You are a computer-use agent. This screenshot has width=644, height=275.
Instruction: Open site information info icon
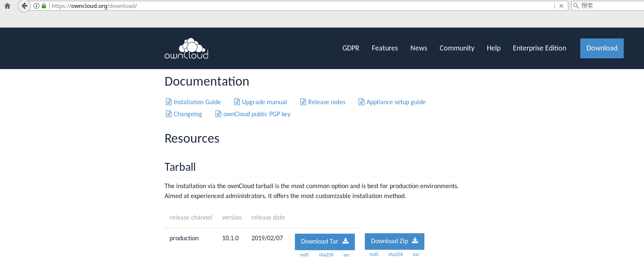pyautogui.click(x=36, y=6)
